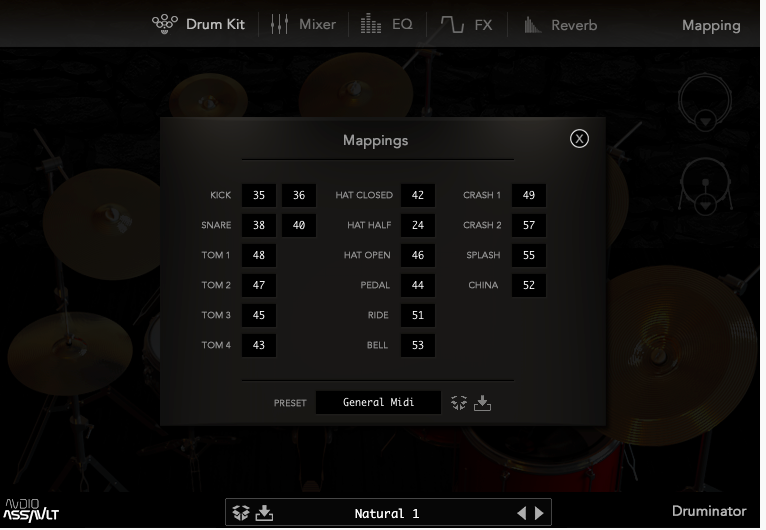Click the save mapping preset icon
This screenshot has height=530, width=766.
482,403
